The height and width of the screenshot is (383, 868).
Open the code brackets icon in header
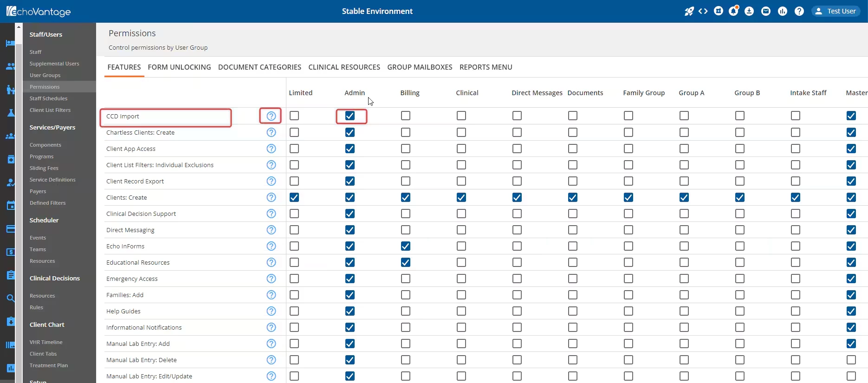point(703,11)
